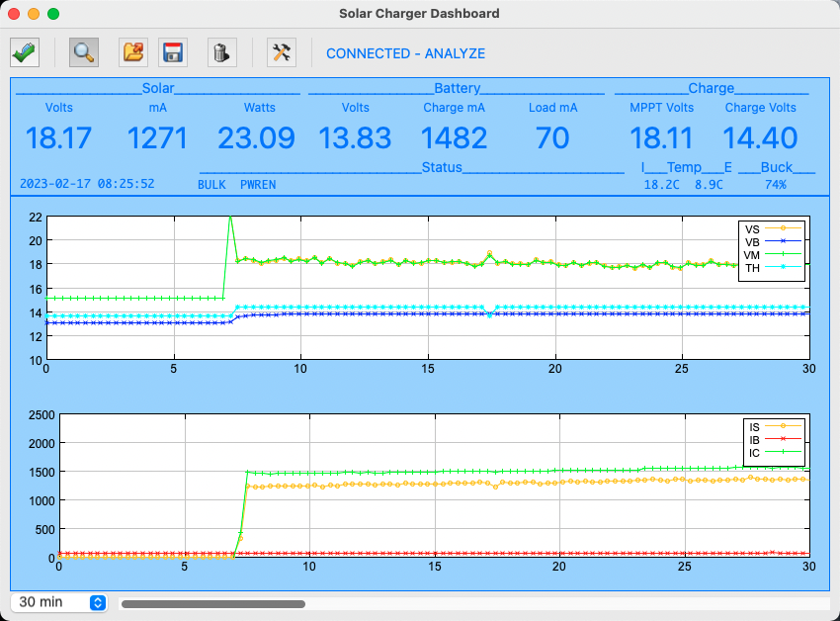Click the IS legend entry in the current chart
This screenshot has width=840, height=621.
775,427
